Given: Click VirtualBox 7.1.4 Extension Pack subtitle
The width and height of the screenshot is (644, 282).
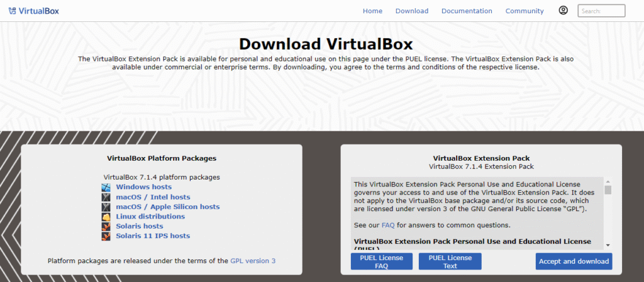Looking at the screenshot, I should tap(481, 167).
